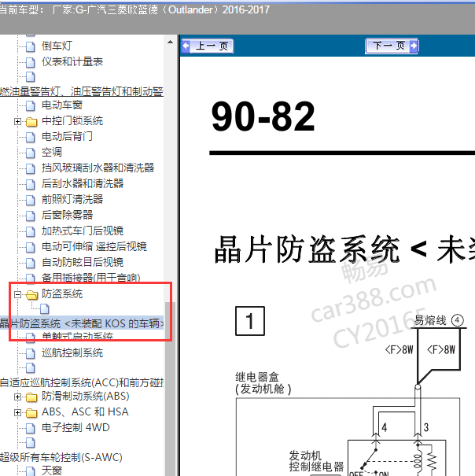Click the 90-82 page number heading
The height and width of the screenshot is (476, 475).
tap(263, 116)
